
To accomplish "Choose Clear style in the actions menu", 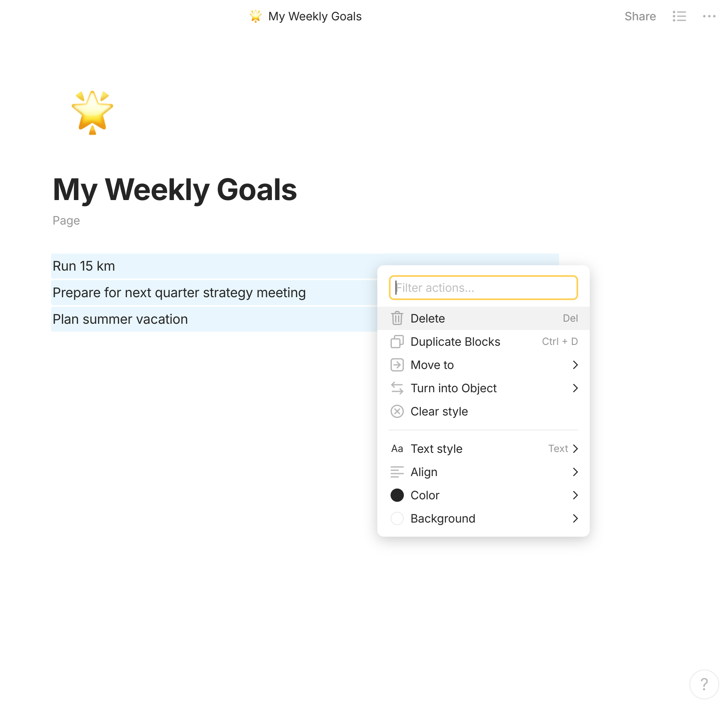I will [439, 411].
